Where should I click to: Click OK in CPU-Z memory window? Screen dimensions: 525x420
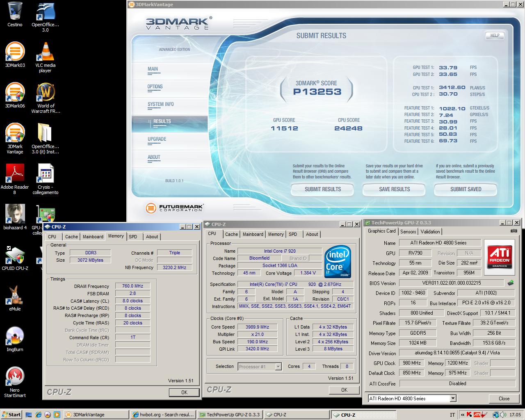(x=184, y=392)
